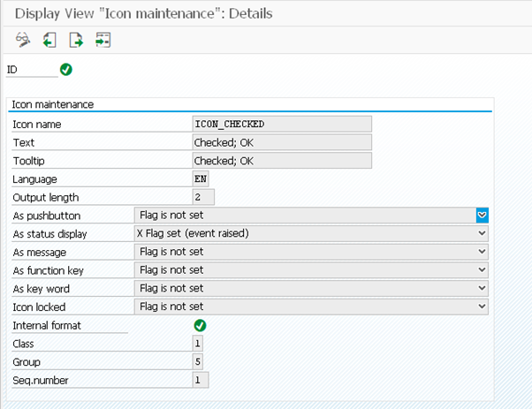Go to the previous entry icon

[49, 40]
